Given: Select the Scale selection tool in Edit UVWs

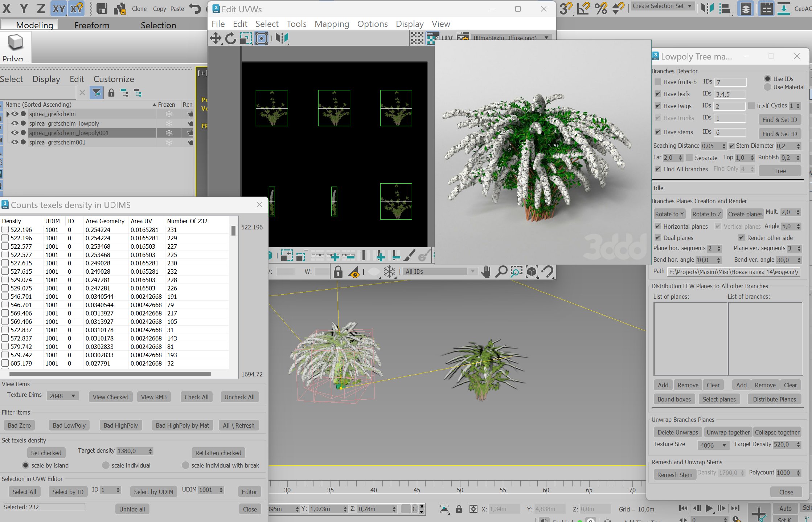Looking at the screenshot, I should (246, 38).
